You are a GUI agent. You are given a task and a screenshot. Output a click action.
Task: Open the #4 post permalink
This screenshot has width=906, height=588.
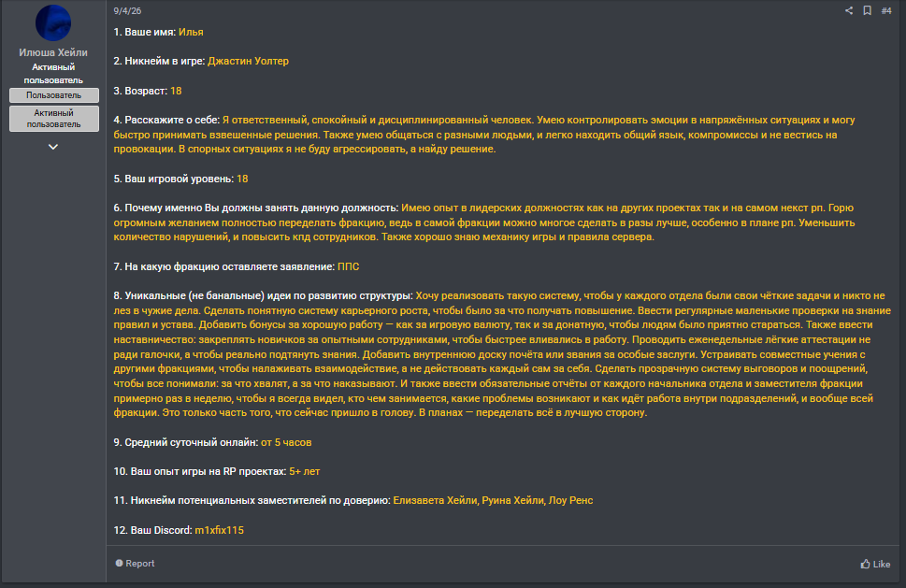tap(886, 10)
